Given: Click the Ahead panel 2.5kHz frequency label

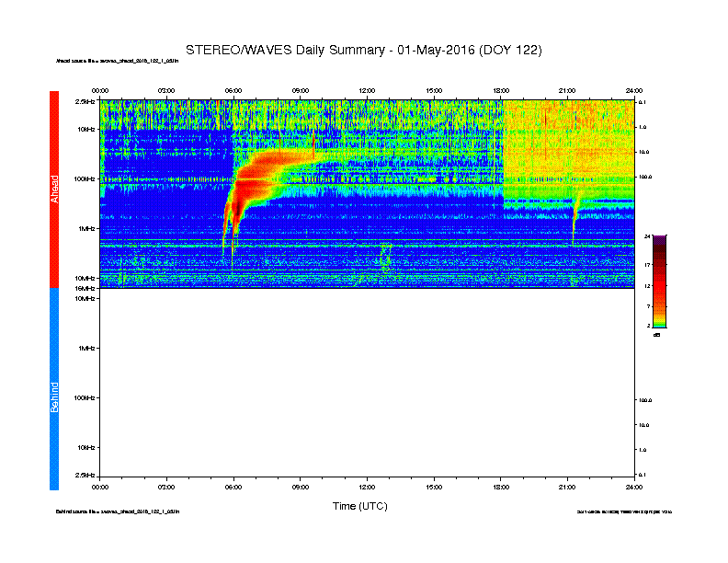Looking at the screenshot, I should (85, 101).
